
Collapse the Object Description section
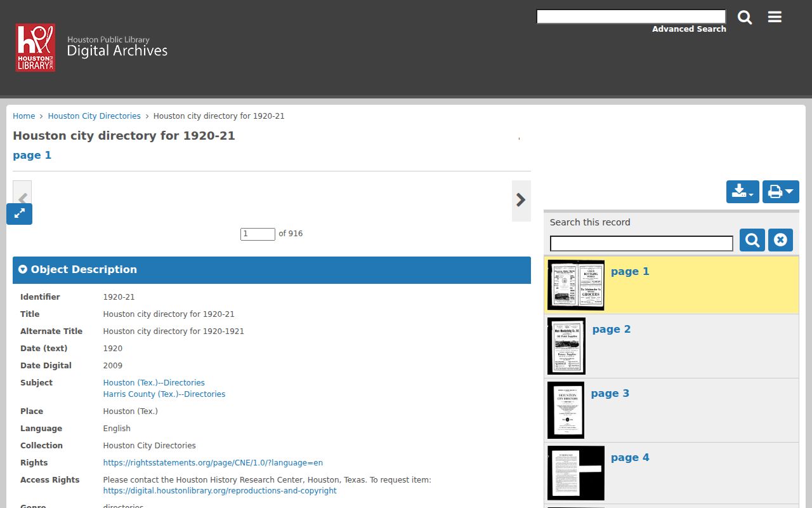272,270
